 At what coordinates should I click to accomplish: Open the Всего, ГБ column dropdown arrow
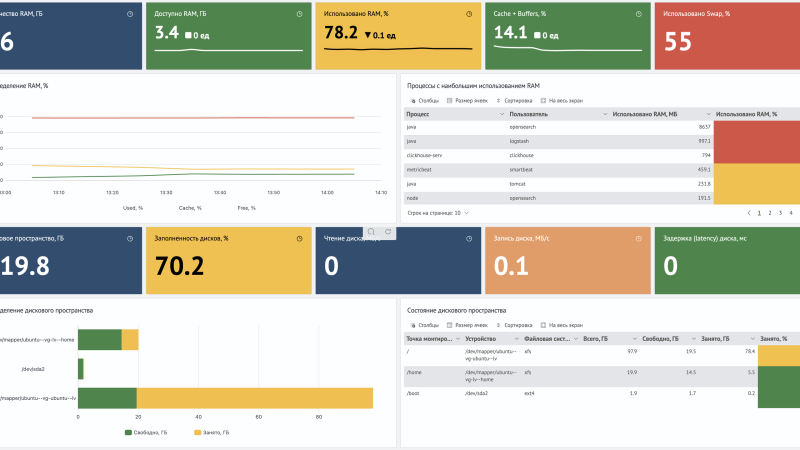635,339
